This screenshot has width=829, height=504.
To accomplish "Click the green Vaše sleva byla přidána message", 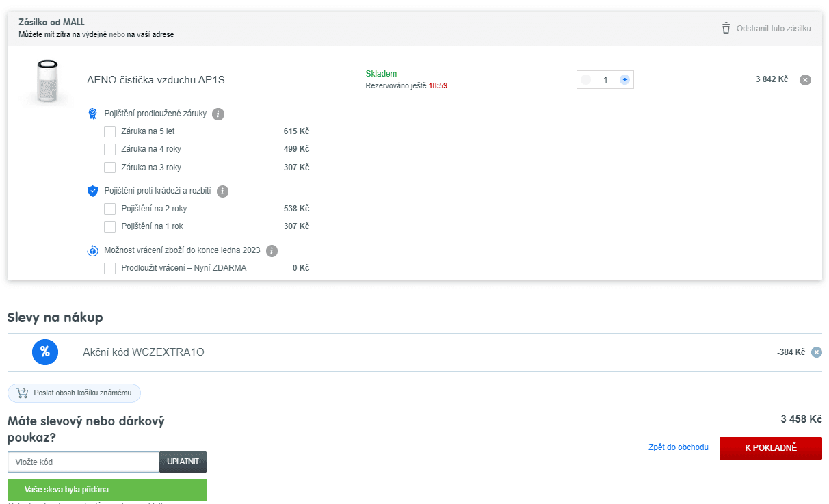I will (107, 490).
